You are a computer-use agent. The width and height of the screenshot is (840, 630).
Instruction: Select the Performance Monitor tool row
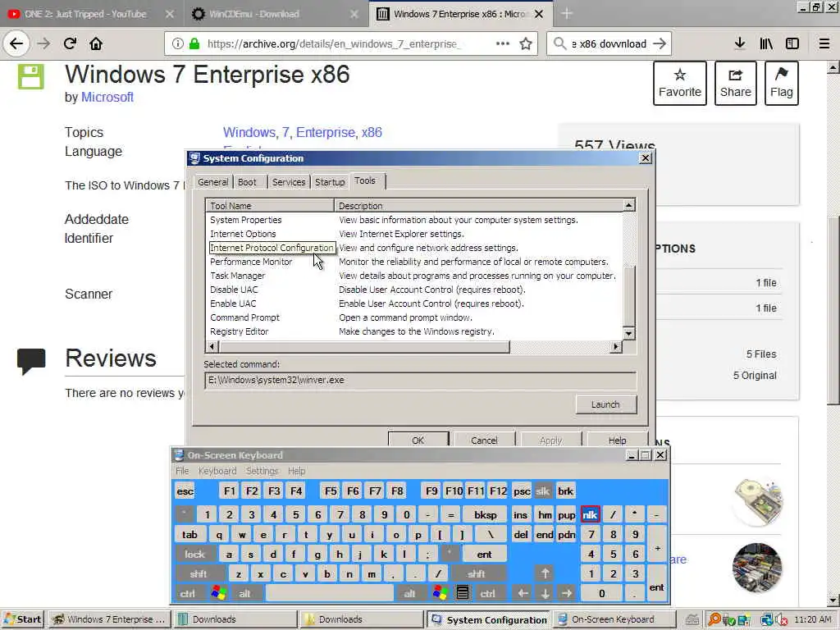(x=414, y=262)
